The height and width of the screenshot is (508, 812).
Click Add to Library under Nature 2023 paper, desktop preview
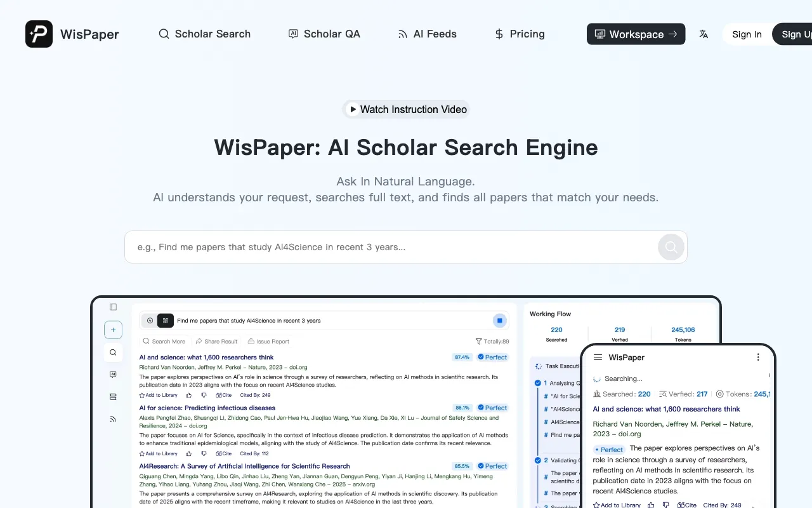[x=159, y=395]
